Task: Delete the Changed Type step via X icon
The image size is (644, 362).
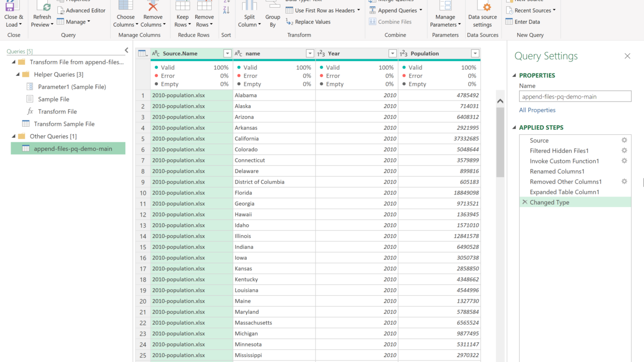Action: click(525, 202)
